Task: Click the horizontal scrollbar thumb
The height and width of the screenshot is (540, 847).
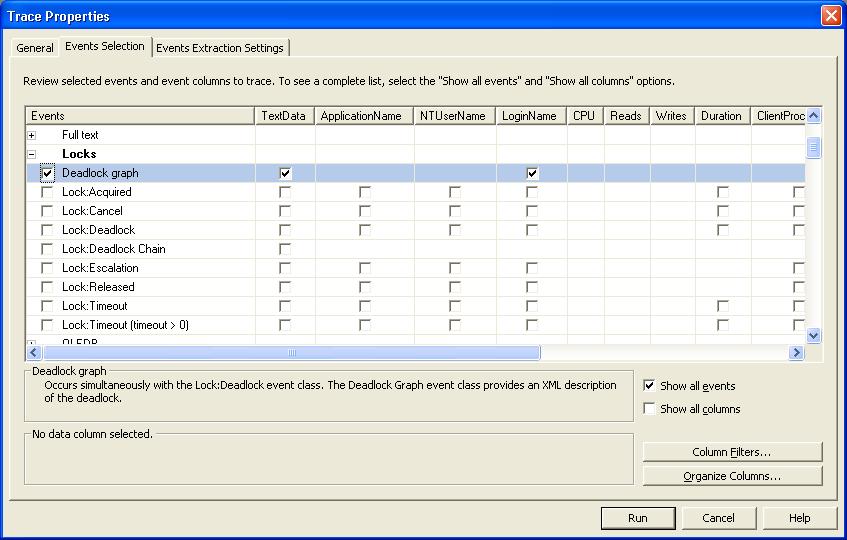Action: 292,353
